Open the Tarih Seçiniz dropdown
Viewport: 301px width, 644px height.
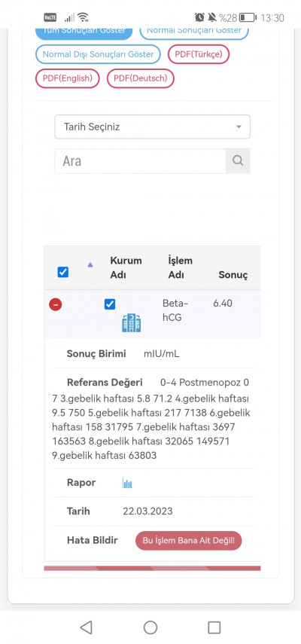tap(153, 127)
